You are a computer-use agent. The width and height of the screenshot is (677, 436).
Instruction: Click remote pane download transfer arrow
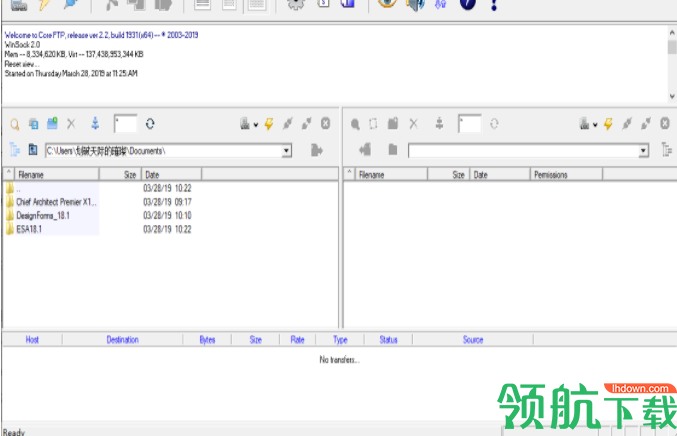[365, 150]
